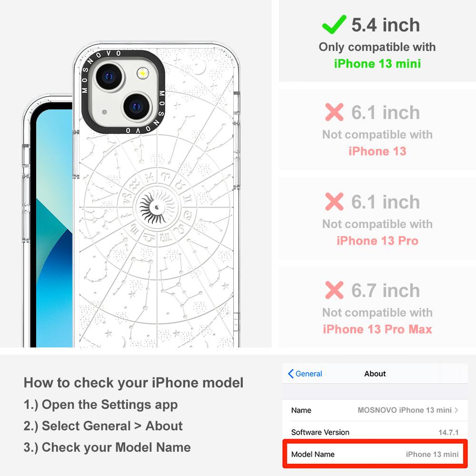The height and width of the screenshot is (476, 476).
Task: Open the Name row chevron arrow
Action: (x=456, y=410)
